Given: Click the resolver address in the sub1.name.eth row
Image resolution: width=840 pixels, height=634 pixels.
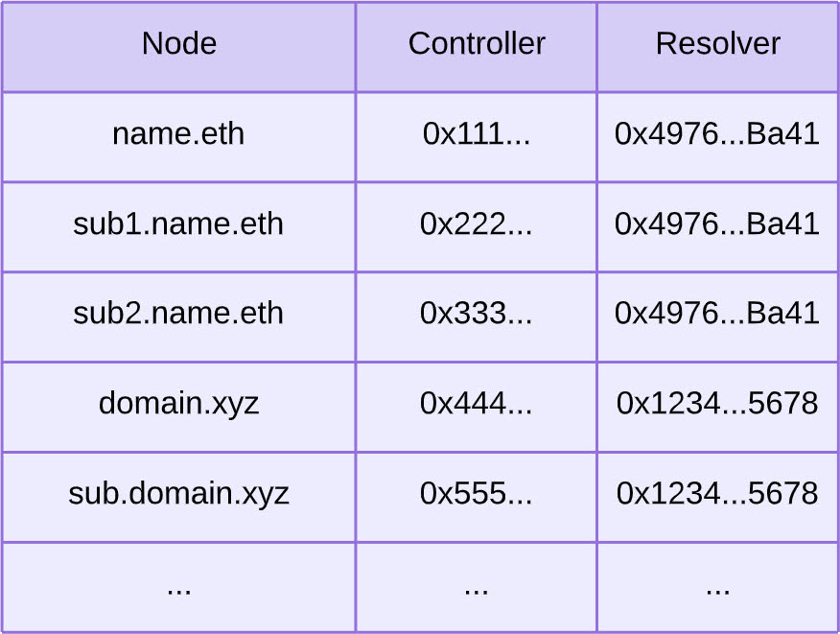Looking at the screenshot, I should click(717, 224).
